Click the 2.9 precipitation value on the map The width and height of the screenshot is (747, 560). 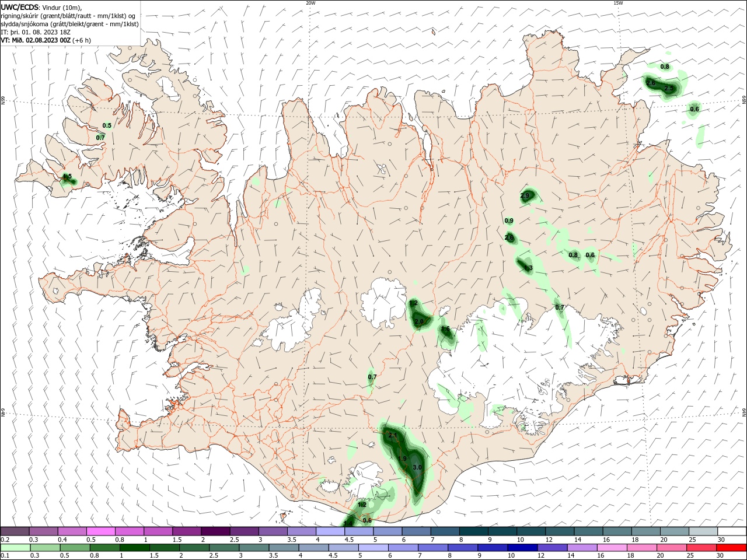click(525, 195)
